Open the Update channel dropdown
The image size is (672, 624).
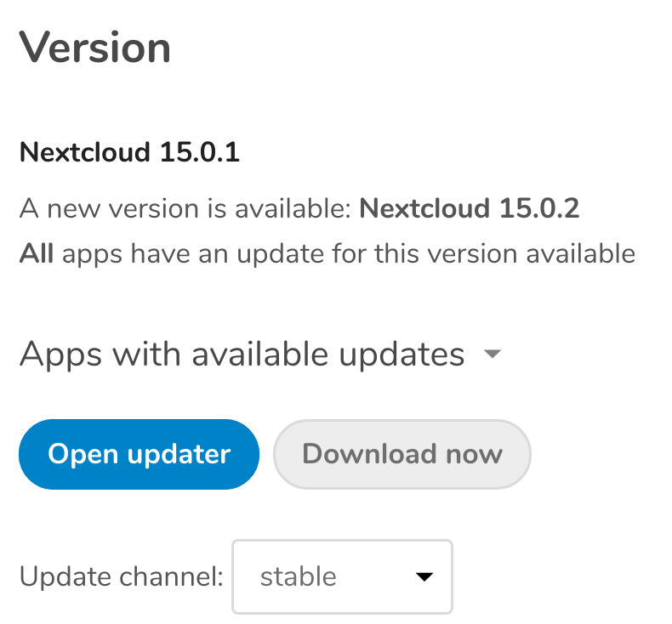tap(342, 576)
